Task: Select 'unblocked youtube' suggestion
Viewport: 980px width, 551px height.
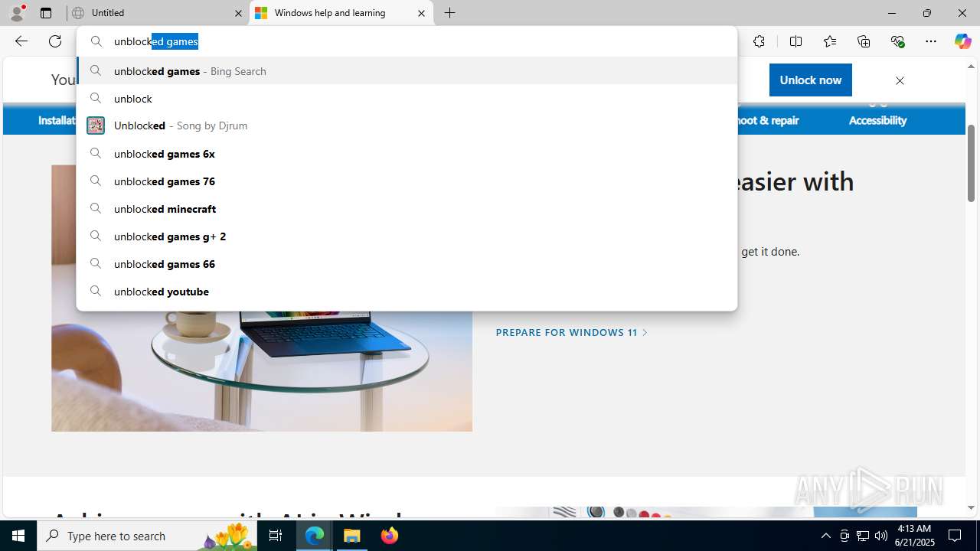Action: (407, 291)
